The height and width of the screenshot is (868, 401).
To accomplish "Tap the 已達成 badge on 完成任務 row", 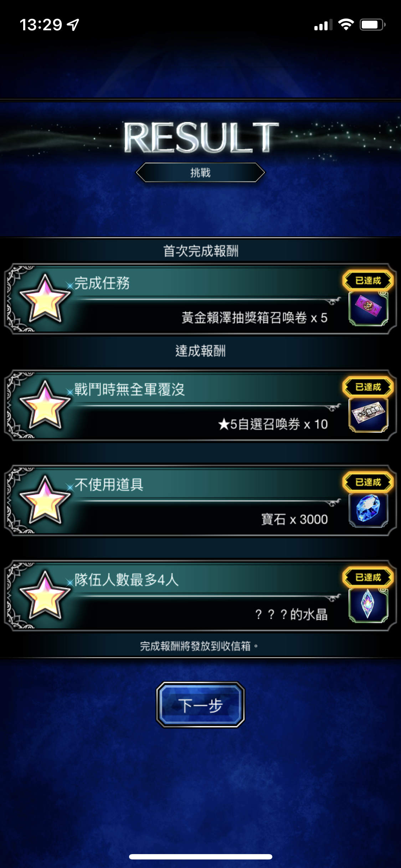I will click(368, 281).
